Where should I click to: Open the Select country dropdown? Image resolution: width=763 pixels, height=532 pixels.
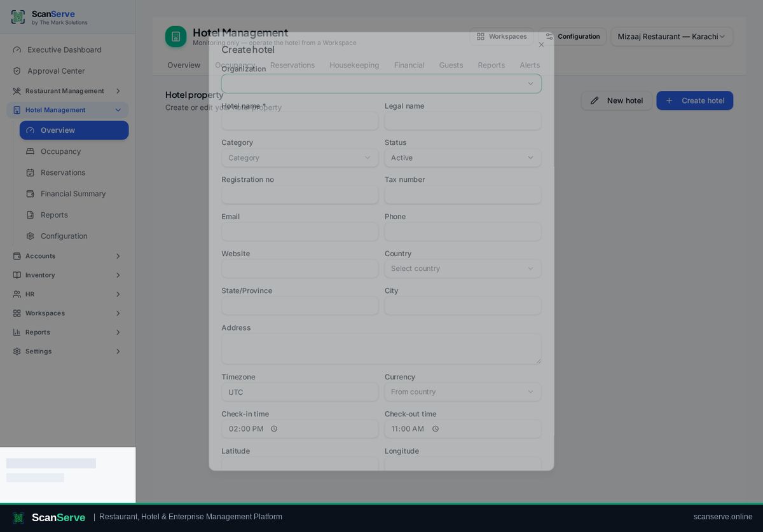click(x=463, y=268)
